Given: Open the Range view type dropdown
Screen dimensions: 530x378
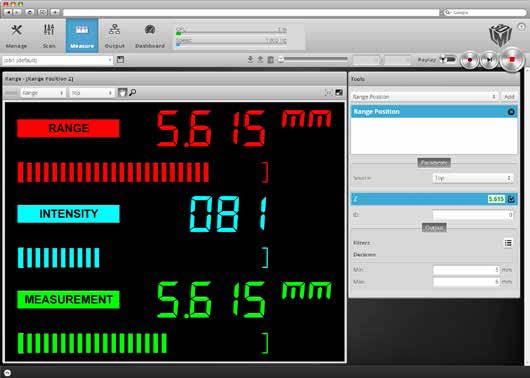Looking at the screenshot, I should coord(43,93).
